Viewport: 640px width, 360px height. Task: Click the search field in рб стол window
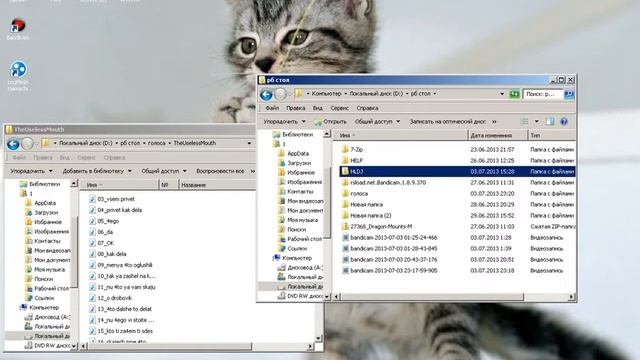tap(543, 94)
